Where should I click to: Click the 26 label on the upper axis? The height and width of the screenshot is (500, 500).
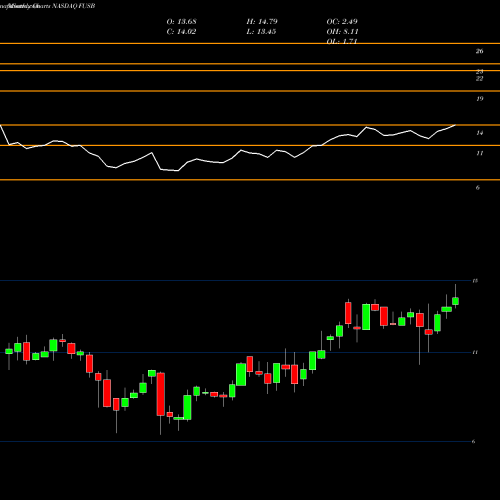[x=479, y=51]
